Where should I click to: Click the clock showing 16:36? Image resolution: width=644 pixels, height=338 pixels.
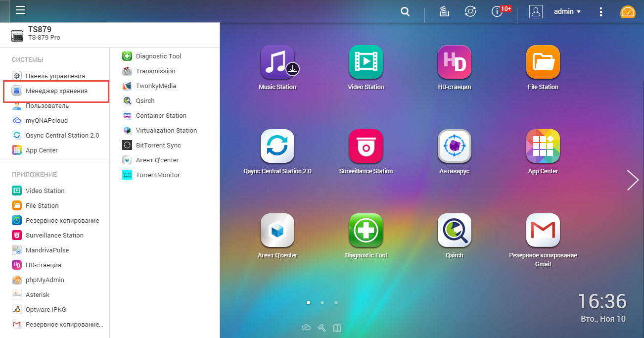click(602, 301)
